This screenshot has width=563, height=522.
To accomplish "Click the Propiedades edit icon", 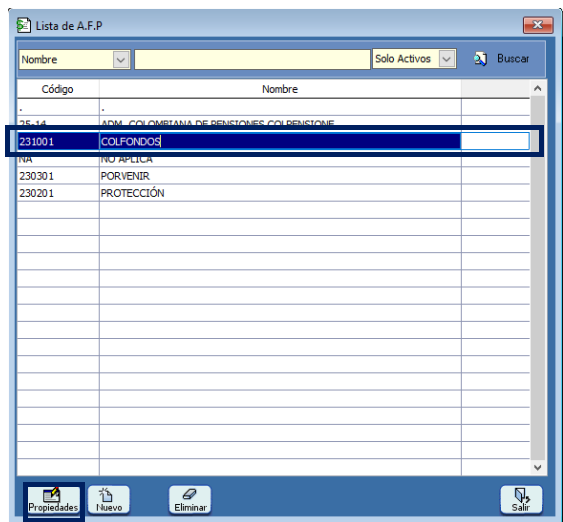I will 51,494.
